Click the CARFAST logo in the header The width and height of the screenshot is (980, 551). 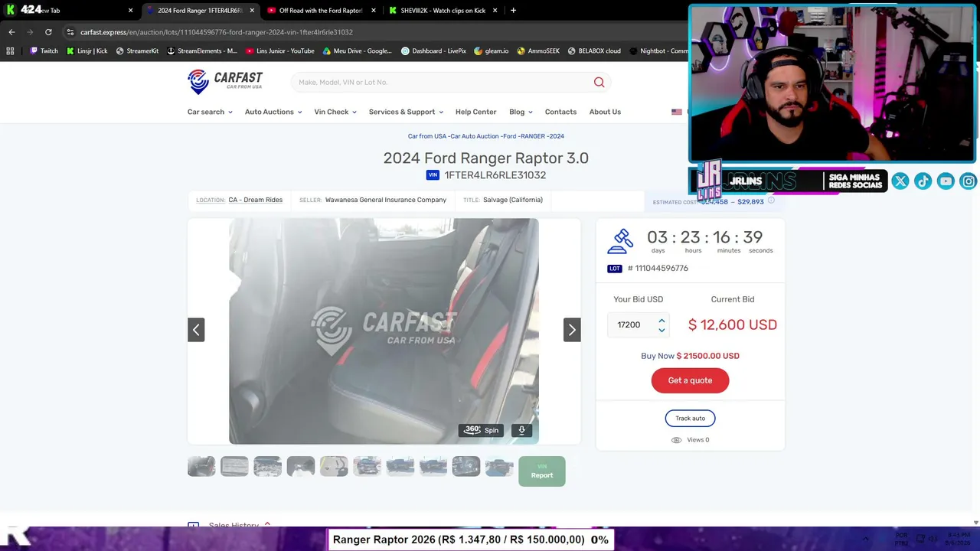click(x=225, y=81)
